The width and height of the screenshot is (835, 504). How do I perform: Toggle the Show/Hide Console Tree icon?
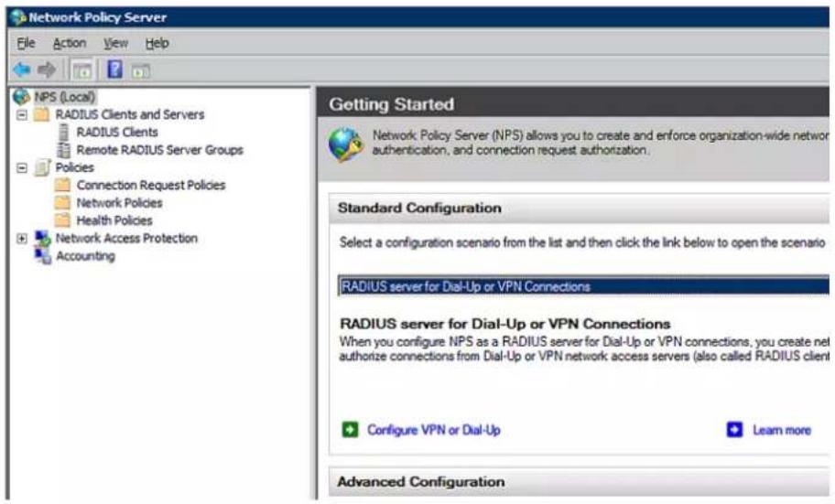82,70
